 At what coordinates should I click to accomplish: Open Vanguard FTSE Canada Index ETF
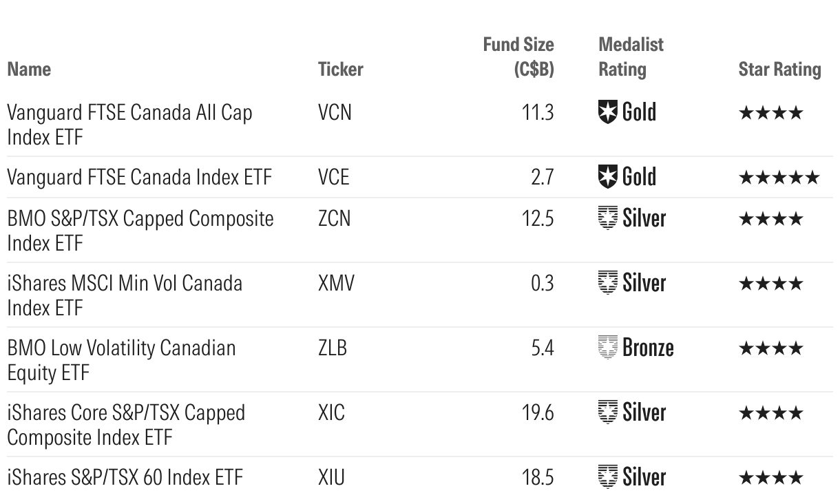(x=139, y=177)
